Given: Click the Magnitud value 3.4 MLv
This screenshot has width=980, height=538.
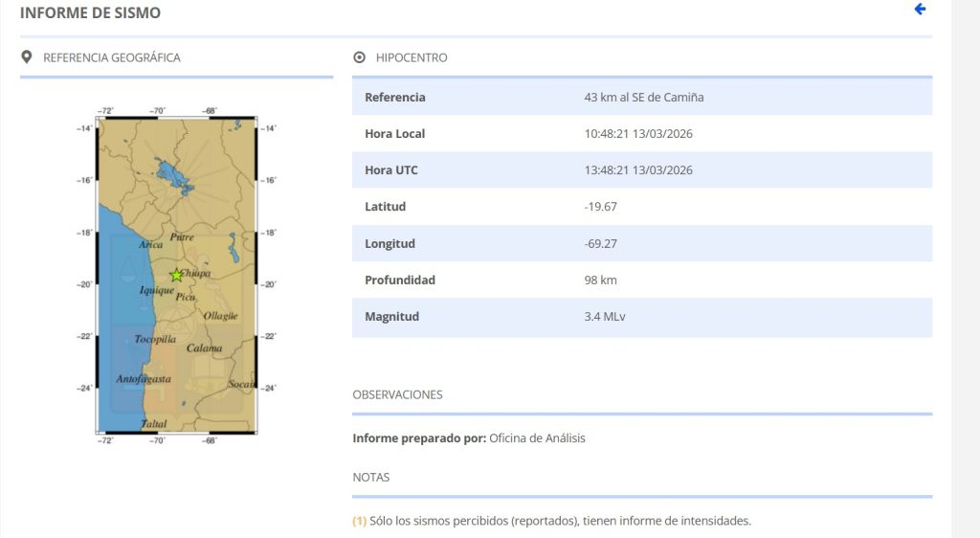Looking at the screenshot, I should [x=605, y=317].
